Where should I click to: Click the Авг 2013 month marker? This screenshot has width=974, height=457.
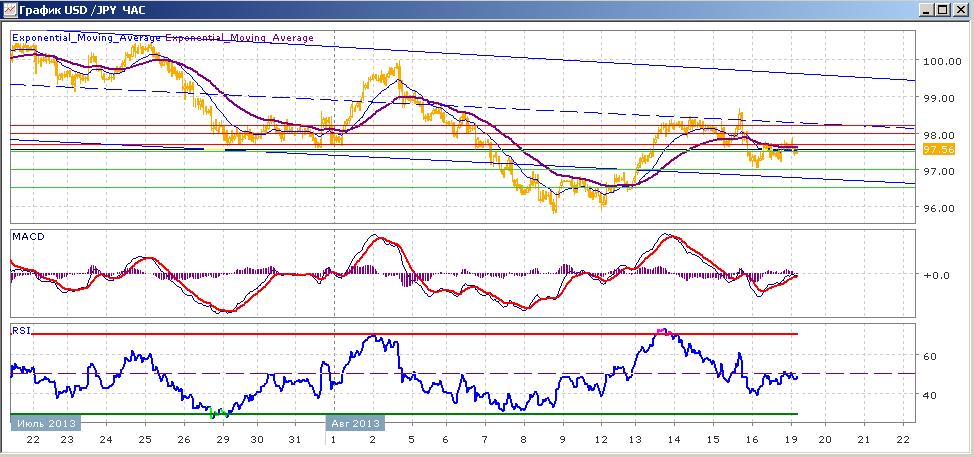[355, 423]
